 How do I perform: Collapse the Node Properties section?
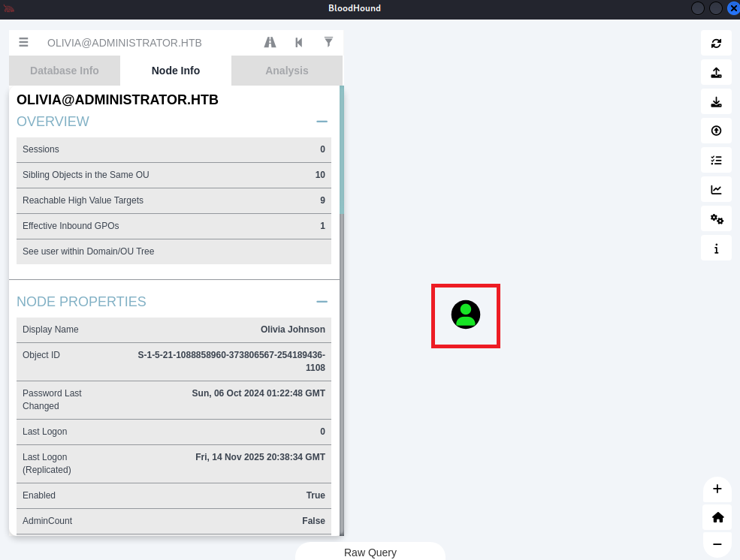click(322, 302)
